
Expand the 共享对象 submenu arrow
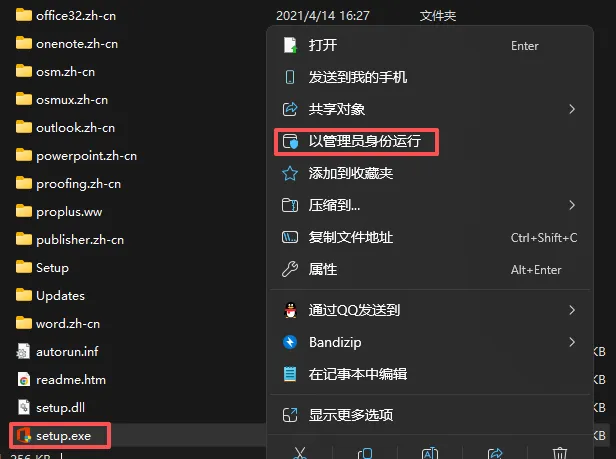tap(572, 109)
